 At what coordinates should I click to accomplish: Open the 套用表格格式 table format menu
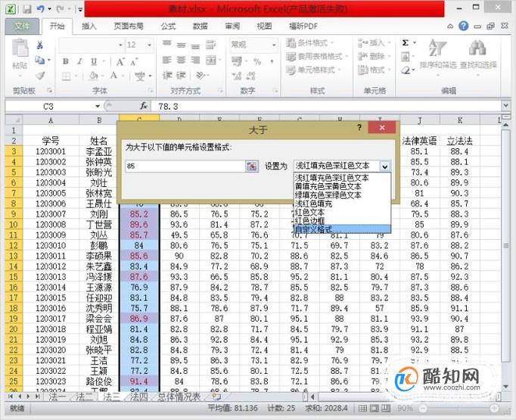[317, 57]
